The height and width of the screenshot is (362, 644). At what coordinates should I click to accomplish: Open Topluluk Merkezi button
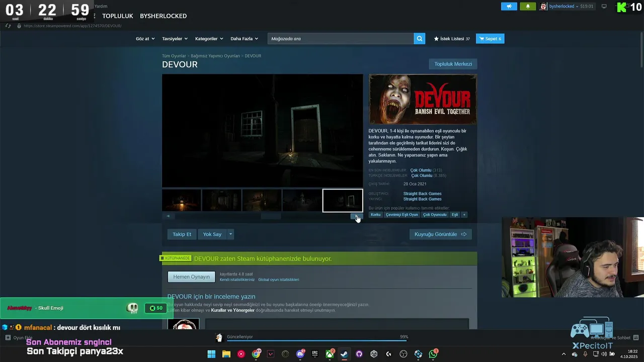(x=453, y=64)
